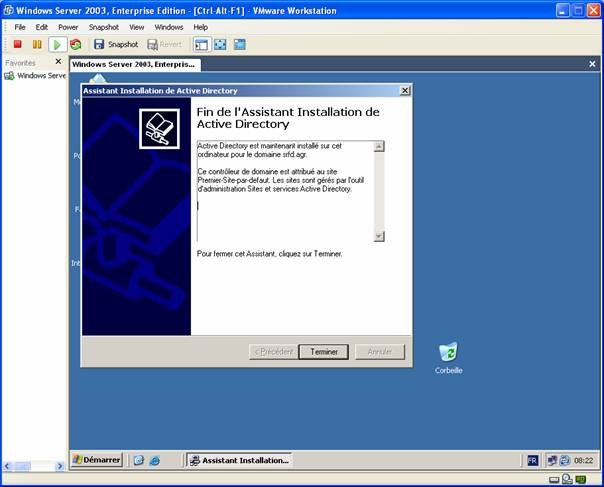Launch Internet Explorer from quick launch
The image size is (604, 487).
point(155,460)
